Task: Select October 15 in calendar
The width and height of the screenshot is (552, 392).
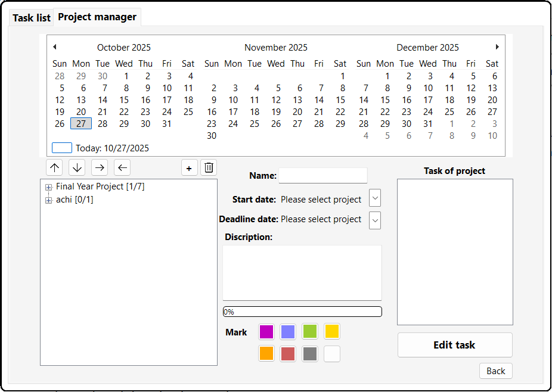Action: [x=124, y=100]
